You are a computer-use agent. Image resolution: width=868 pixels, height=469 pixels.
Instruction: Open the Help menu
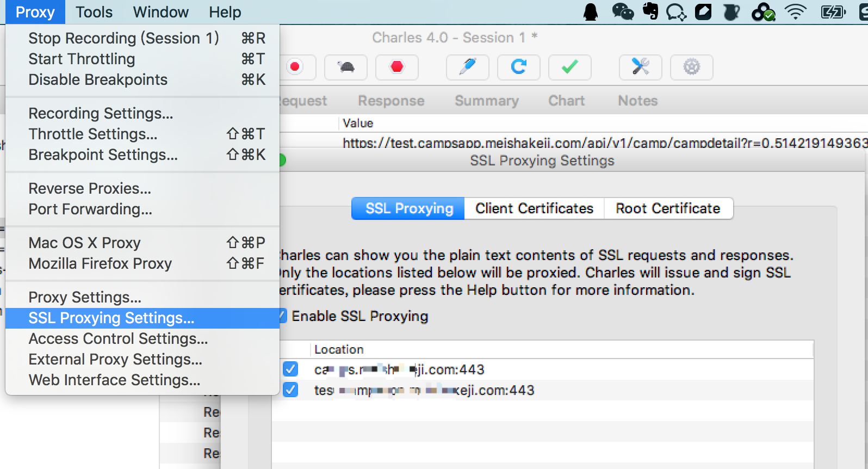pyautogui.click(x=225, y=12)
